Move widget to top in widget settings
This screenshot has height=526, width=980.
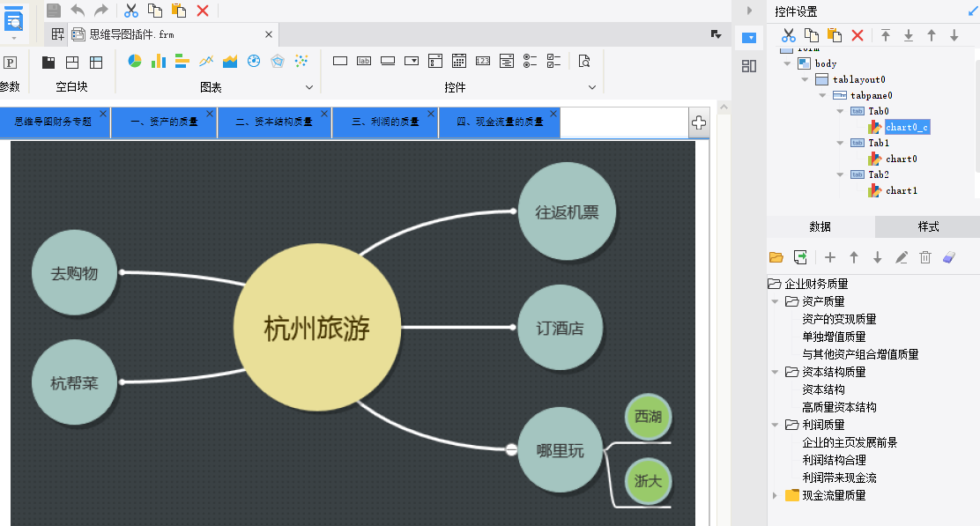(x=886, y=35)
